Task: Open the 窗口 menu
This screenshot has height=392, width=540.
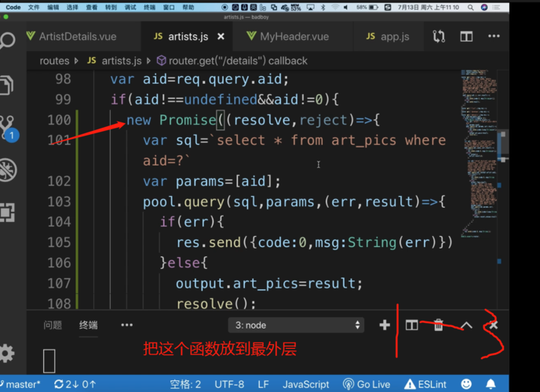Action: click(x=169, y=7)
